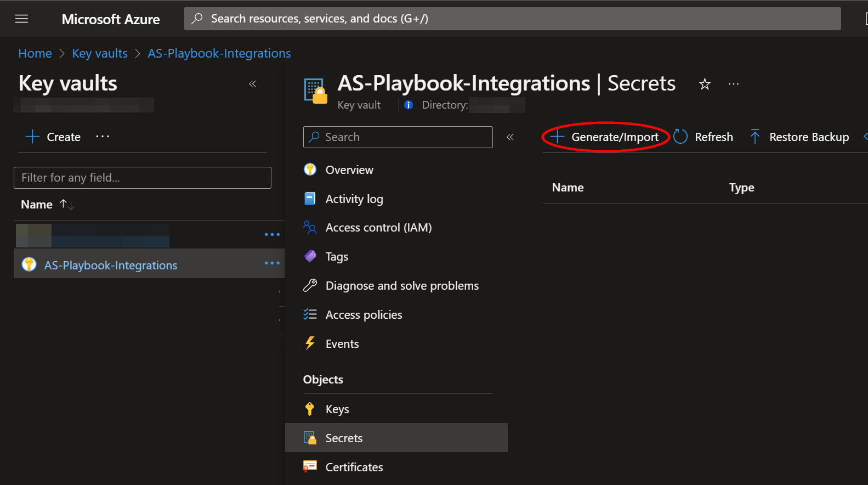Go to the Home breadcrumb
The width and height of the screenshot is (868, 485).
(35, 53)
